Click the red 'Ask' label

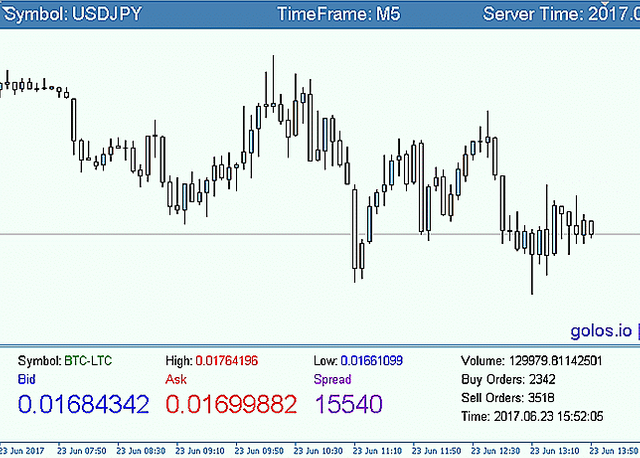(x=176, y=379)
